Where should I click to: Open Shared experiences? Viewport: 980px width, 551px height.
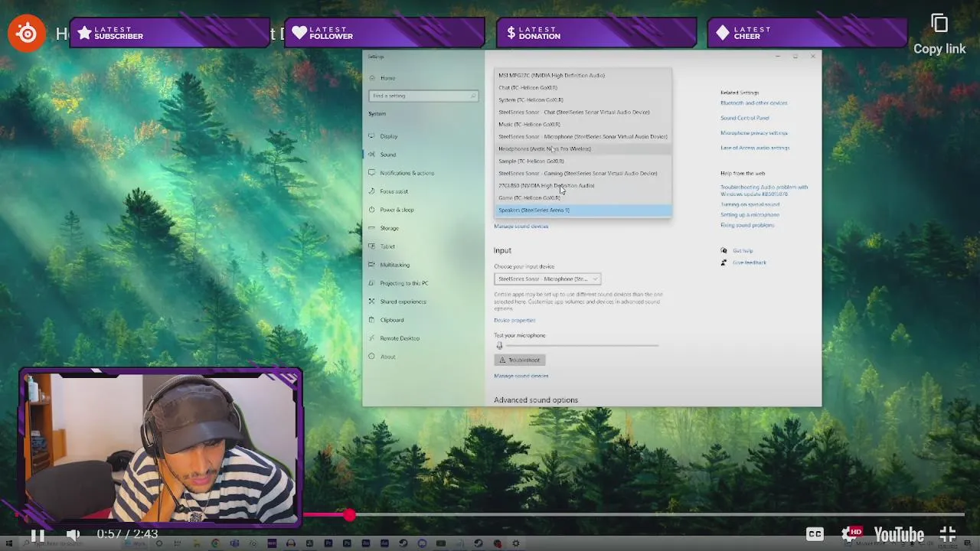[x=403, y=302]
